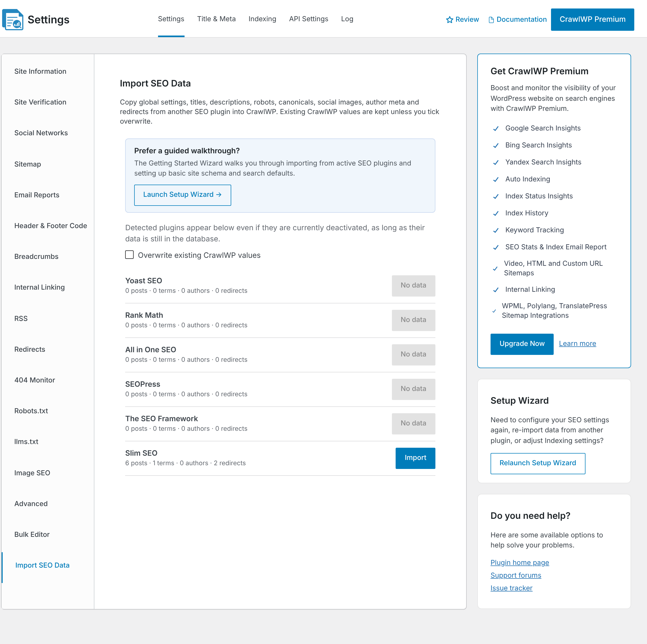This screenshot has width=647, height=644.
Task: Switch to Title & Meta tab
Action: tap(216, 19)
